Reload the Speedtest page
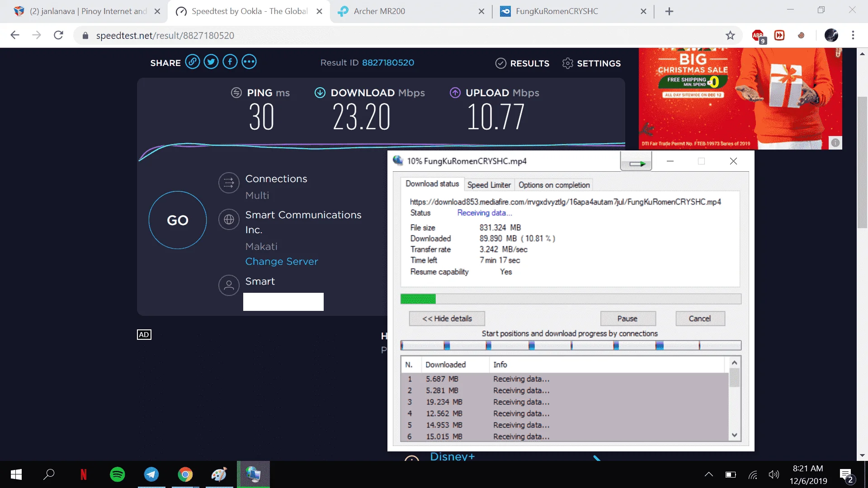Viewport: 868px width, 488px height. tap(58, 35)
